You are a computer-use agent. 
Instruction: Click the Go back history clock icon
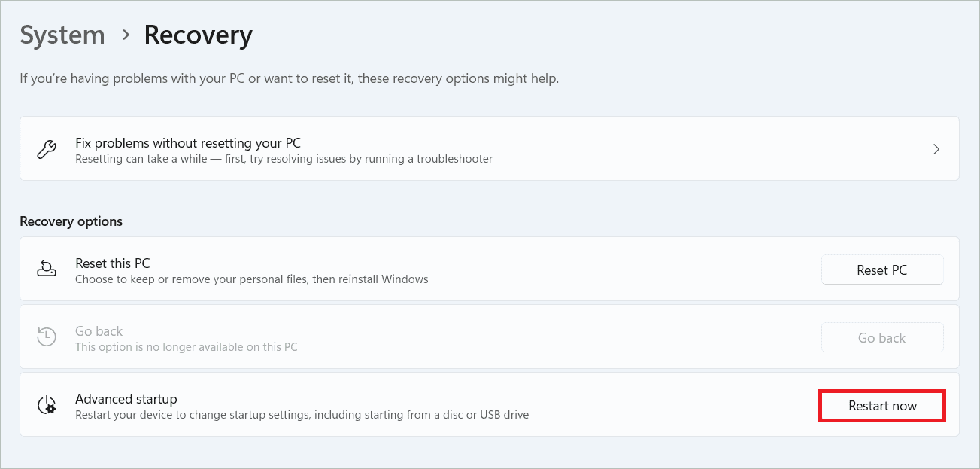47,337
